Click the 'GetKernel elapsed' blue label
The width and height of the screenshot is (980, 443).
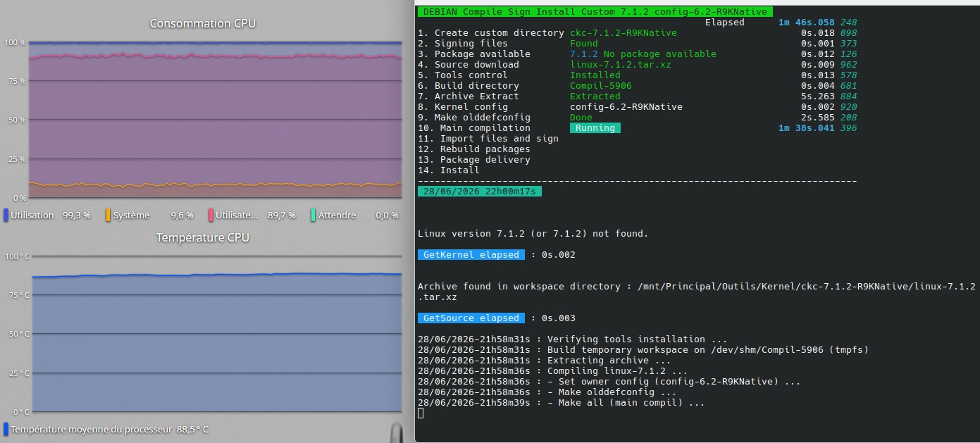[471, 255]
